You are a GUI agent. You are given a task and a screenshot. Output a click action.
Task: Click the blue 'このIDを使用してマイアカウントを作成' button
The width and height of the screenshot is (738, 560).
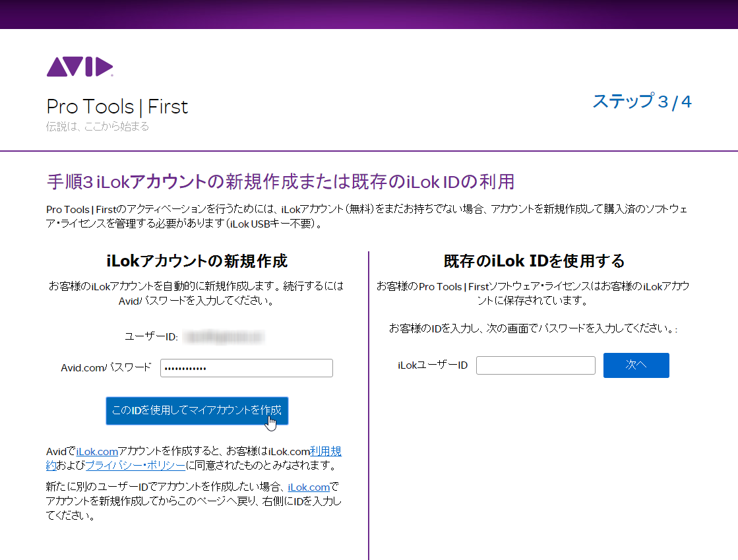click(197, 411)
